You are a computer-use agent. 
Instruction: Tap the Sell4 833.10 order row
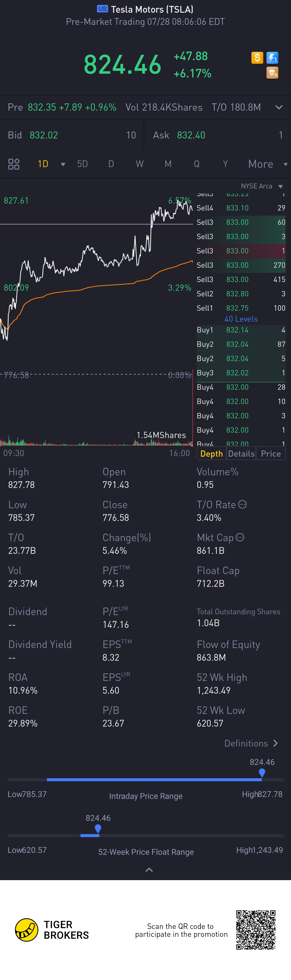click(x=241, y=208)
